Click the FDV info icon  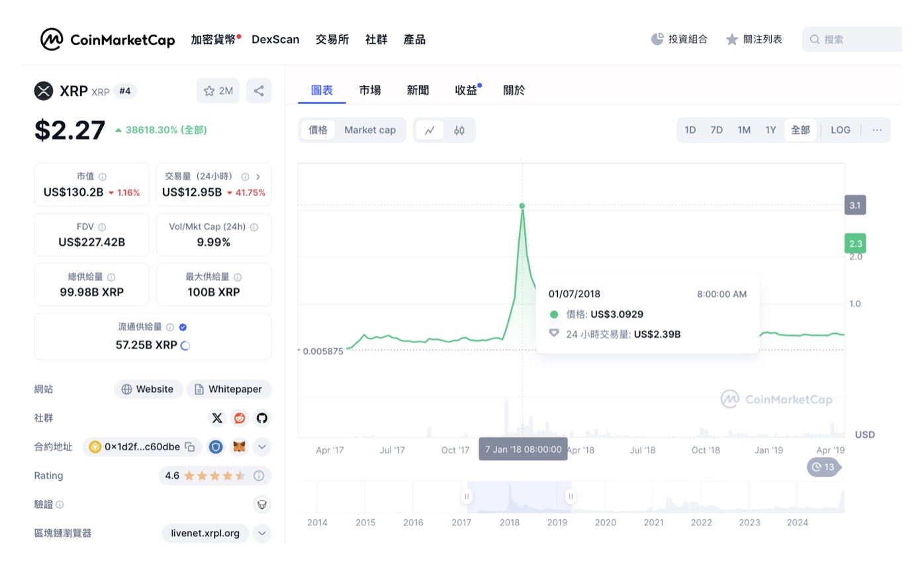pos(102,227)
